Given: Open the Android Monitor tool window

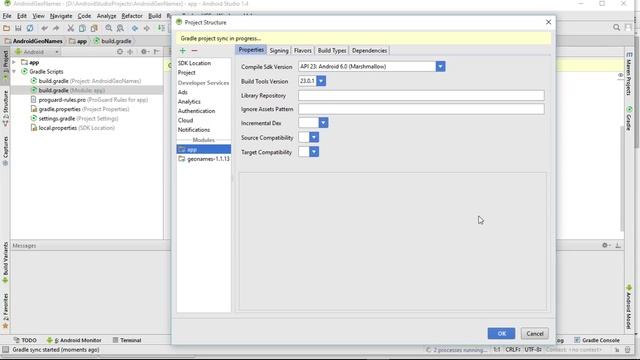Looking at the screenshot, I should pos(74,340).
